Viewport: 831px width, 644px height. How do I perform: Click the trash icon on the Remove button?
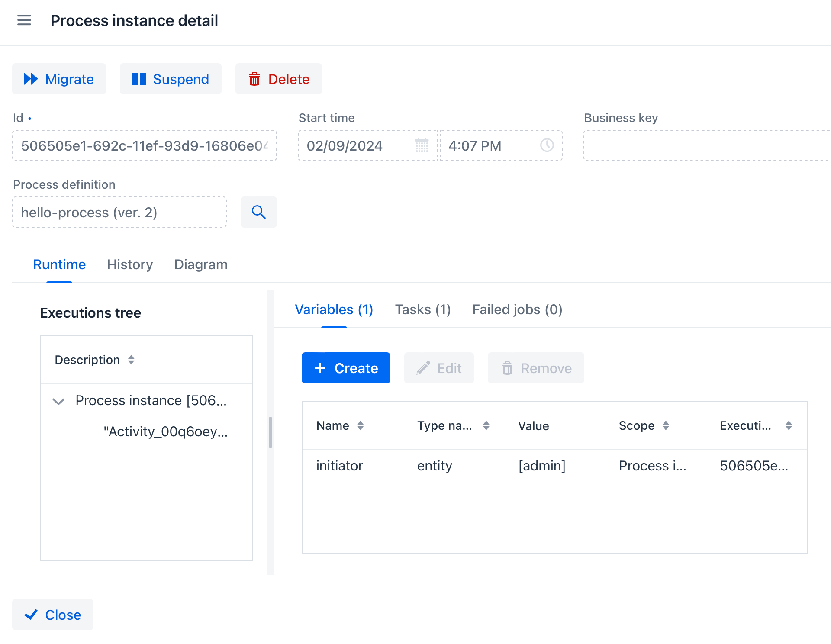coord(507,368)
